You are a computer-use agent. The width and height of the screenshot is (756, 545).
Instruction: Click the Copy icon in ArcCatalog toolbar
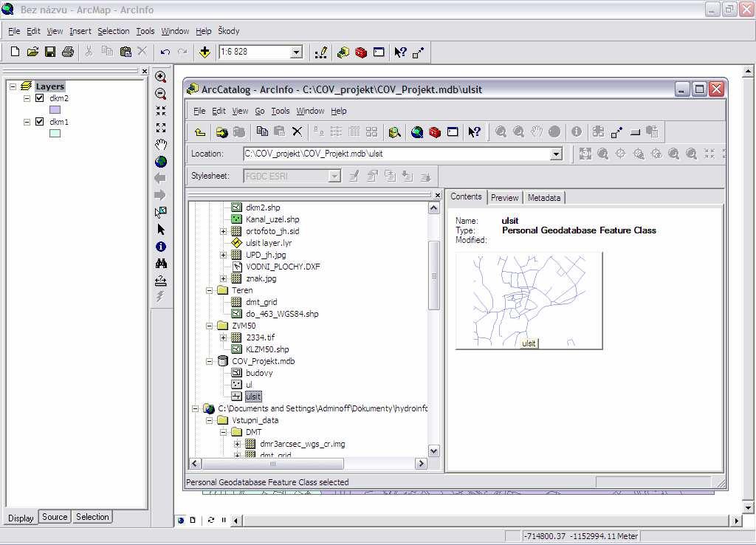point(262,131)
